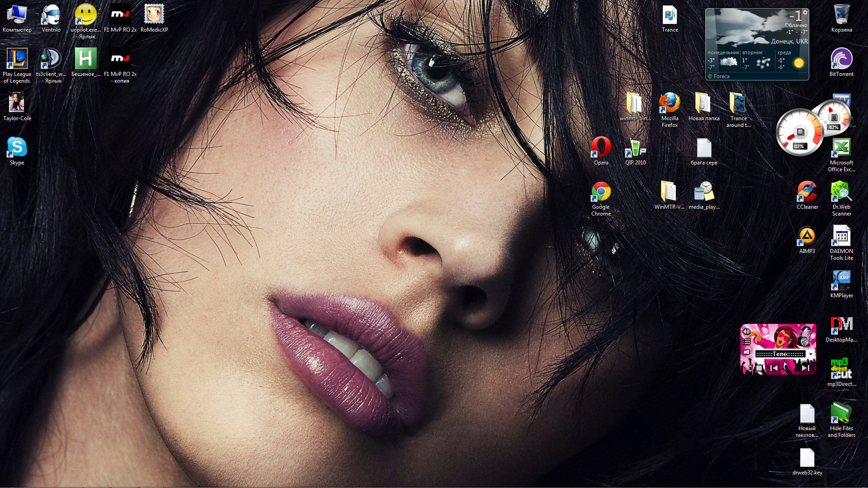The image size is (868, 488).
Task: Click the -1° current temperature in weather gadget
Action: (798, 15)
